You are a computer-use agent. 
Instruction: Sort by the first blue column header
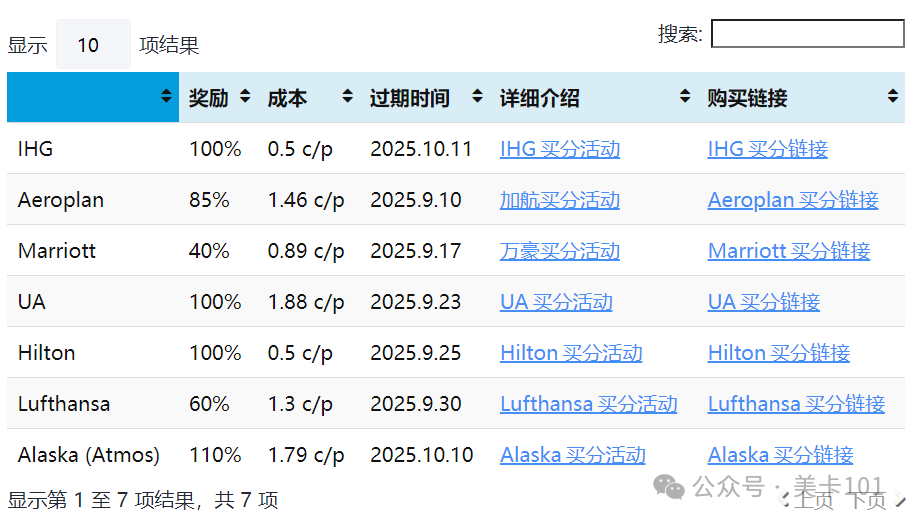pyautogui.click(x=92, y=97)
